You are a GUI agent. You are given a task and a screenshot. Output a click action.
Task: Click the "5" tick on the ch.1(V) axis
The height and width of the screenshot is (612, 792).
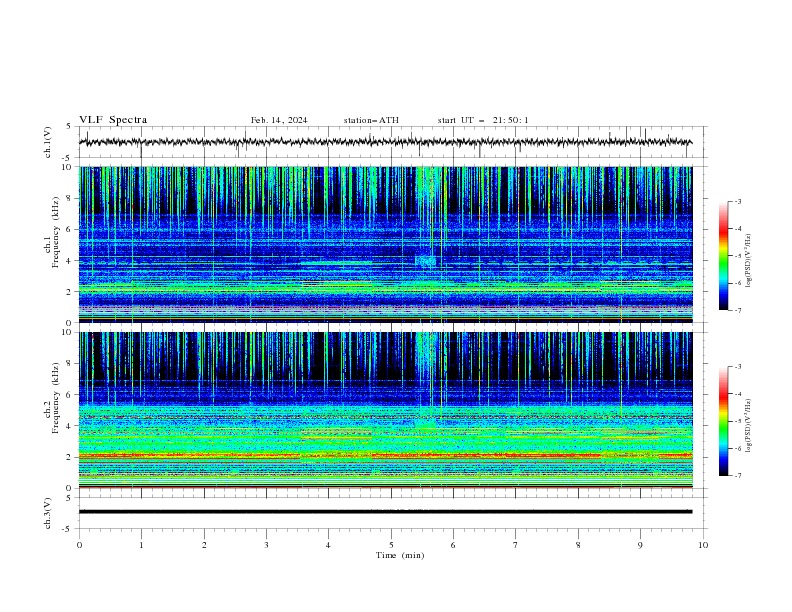[x=69, y=127]
